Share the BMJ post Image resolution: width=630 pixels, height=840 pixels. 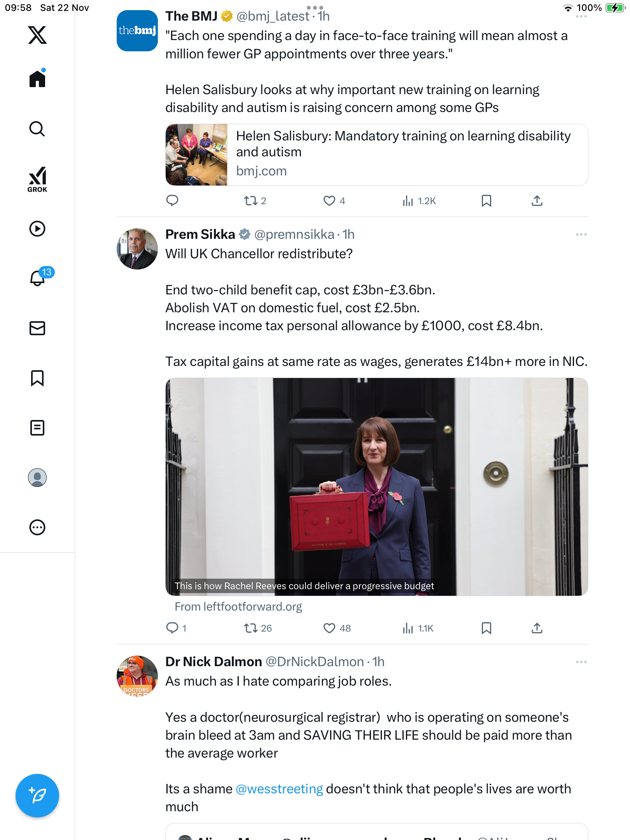(x=537, y=201)
